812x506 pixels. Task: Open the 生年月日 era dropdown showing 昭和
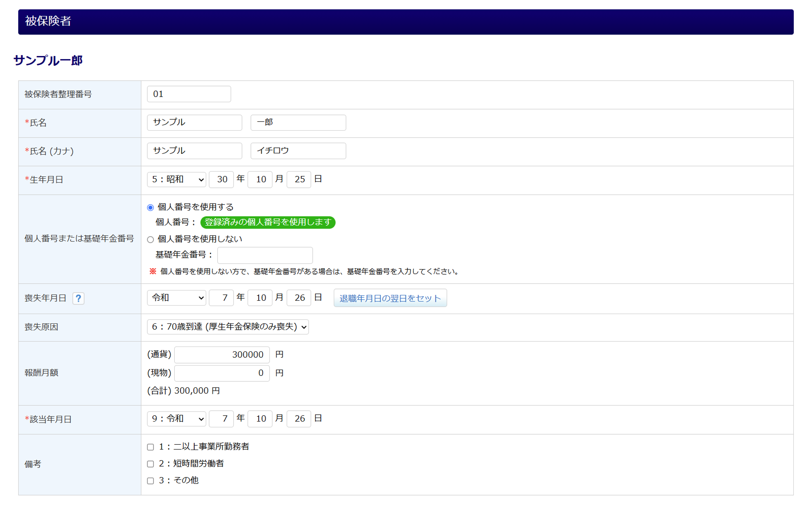(177, 179)
